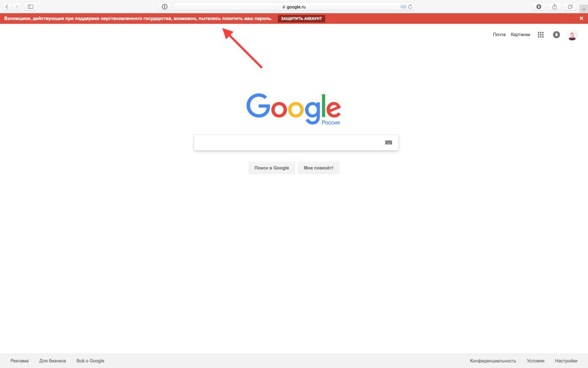588x368 pixels.
Task: Mute audio with the address bar speaker icon
Action: pyautogui.click(x=403, y=7)
